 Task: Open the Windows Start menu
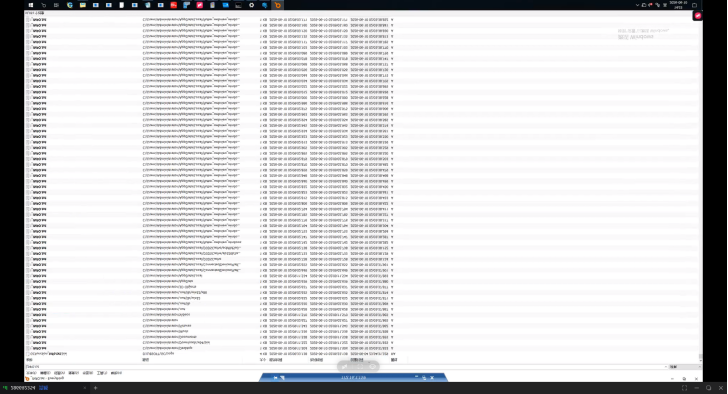(31, 5)
